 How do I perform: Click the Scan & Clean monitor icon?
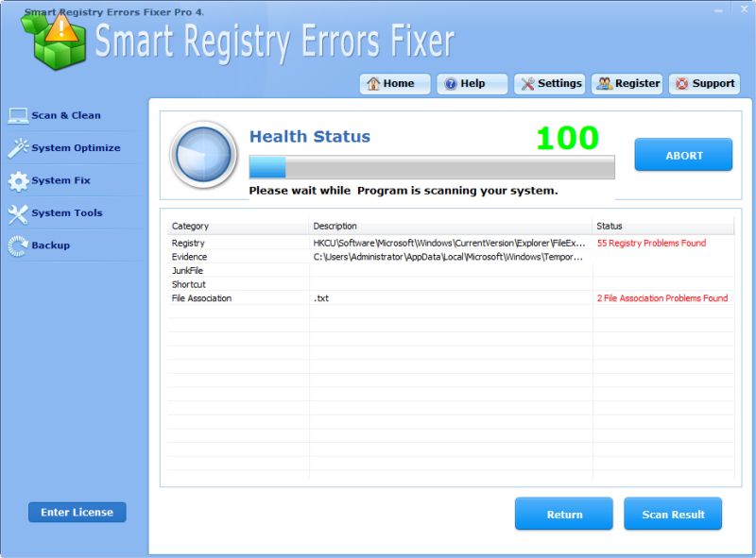(x=17, y=116)
